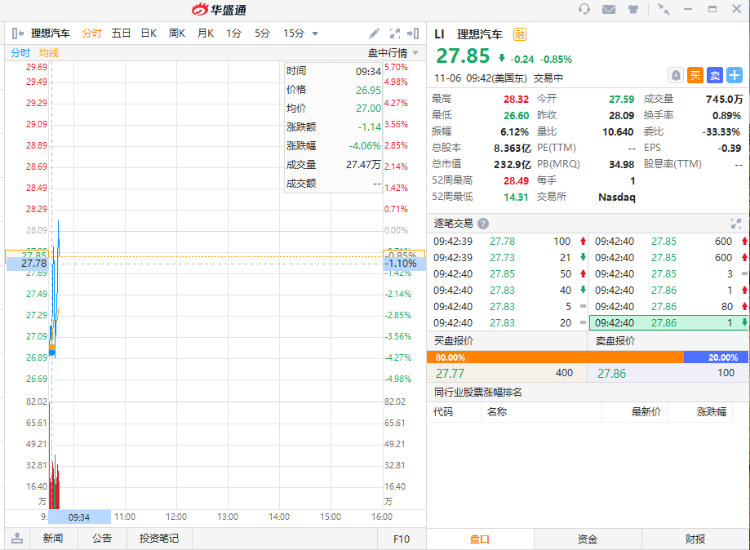
Task: Switch to the 日K chart tab
Action: [x=148, y=33]
